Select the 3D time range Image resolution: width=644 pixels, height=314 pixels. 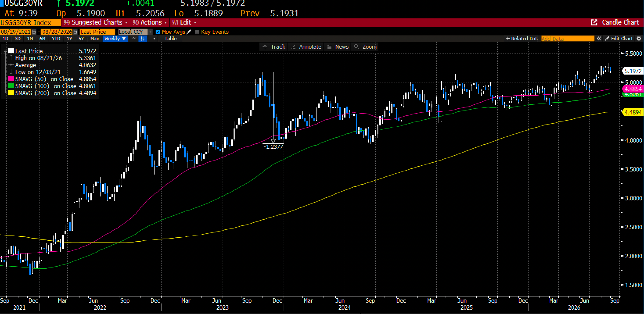coord(18,38)
